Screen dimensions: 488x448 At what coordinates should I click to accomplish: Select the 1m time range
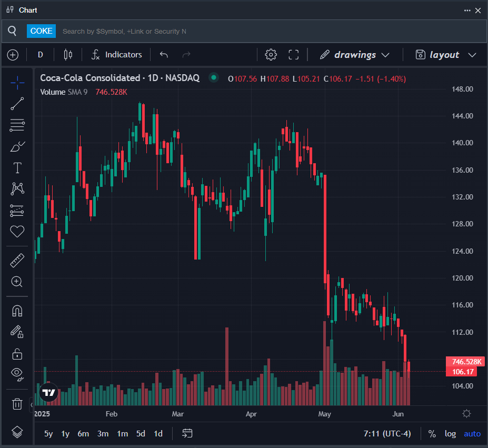(122, 434)
